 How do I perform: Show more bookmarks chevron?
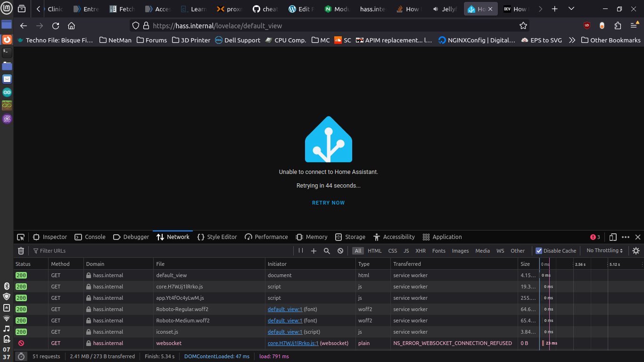(572, 40)
